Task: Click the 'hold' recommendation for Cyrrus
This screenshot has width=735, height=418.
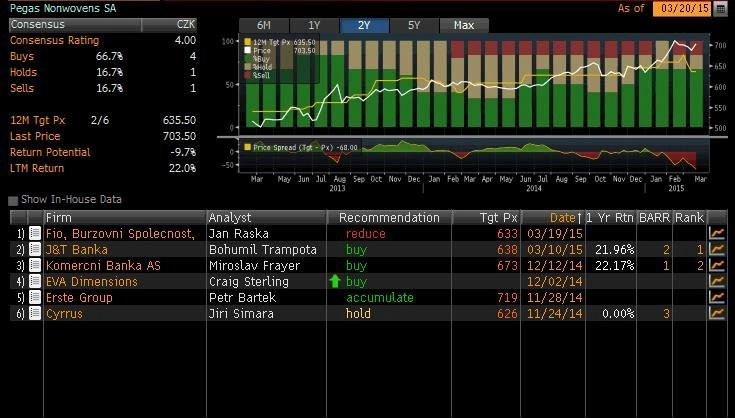Action: coord(358,313)
